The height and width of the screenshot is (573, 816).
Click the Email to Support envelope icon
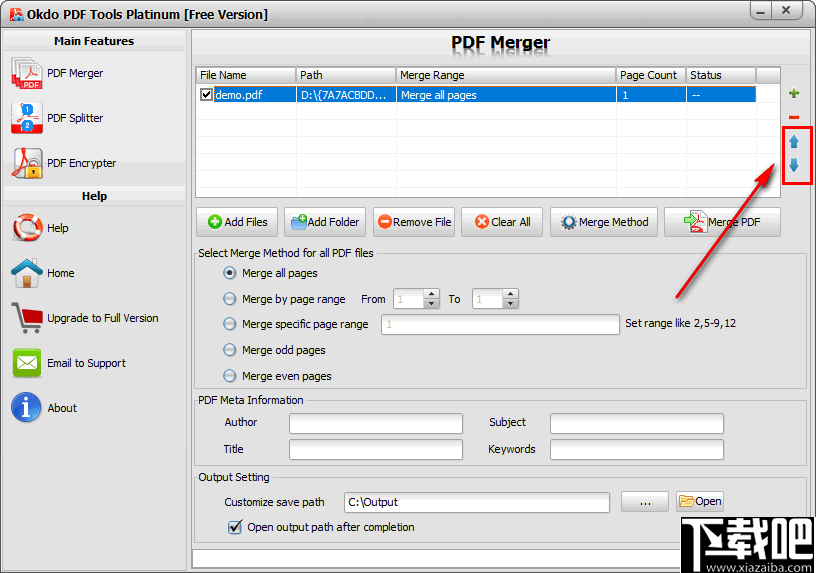click(x=27, y=363)
